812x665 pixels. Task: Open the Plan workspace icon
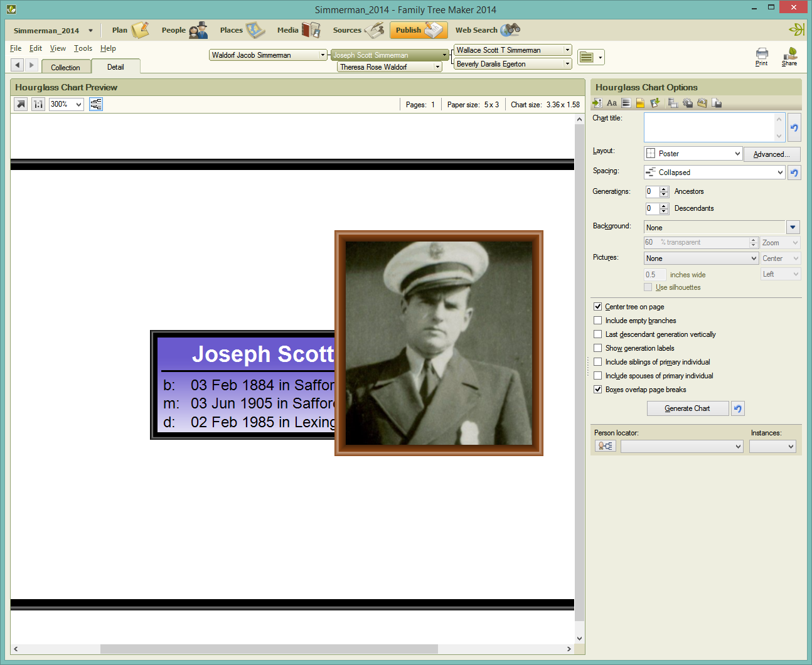pyautogui.click(x=140, y=30)
